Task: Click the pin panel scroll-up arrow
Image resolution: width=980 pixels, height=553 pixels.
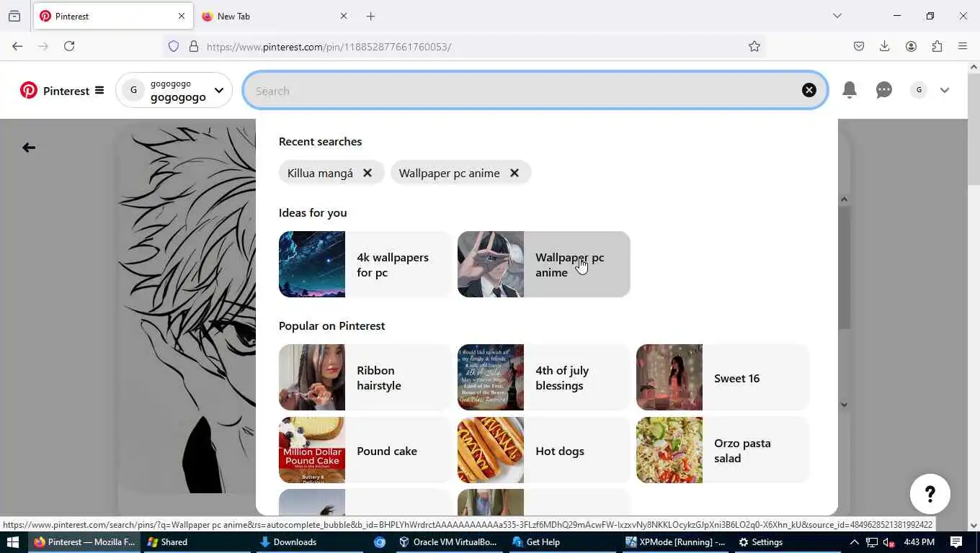Action: point(845,199)
